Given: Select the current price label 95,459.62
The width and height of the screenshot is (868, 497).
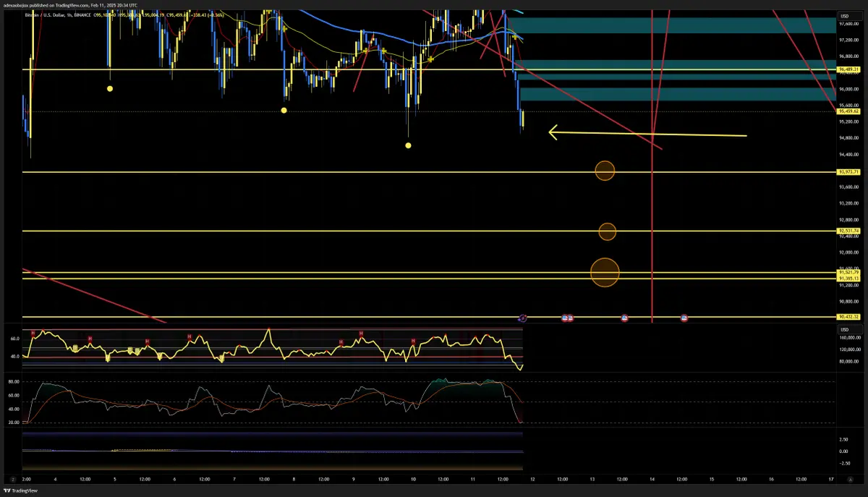Looking at the screenshot, I should click(x=848, y=111).
